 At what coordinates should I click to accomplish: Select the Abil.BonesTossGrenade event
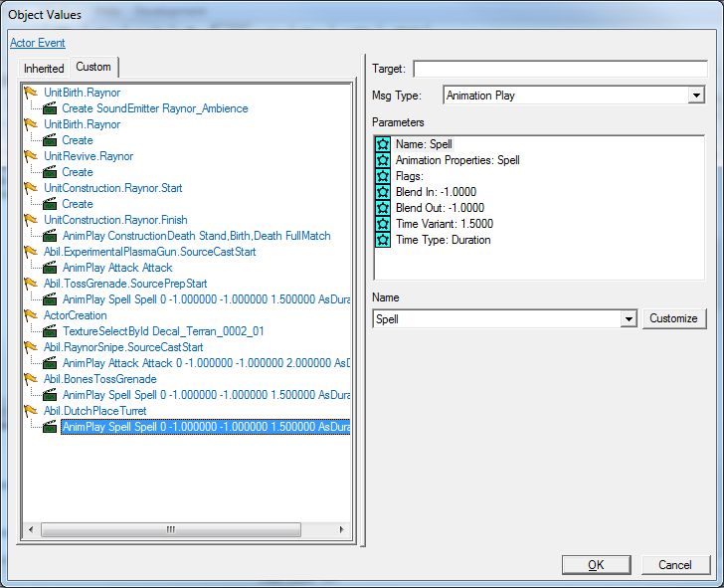(x=99, y=379)
